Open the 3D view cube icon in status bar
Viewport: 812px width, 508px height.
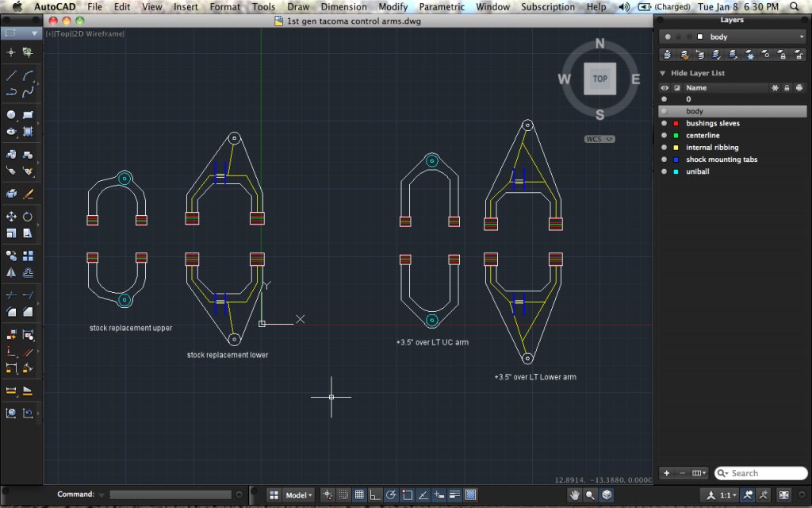coord(607,495)
